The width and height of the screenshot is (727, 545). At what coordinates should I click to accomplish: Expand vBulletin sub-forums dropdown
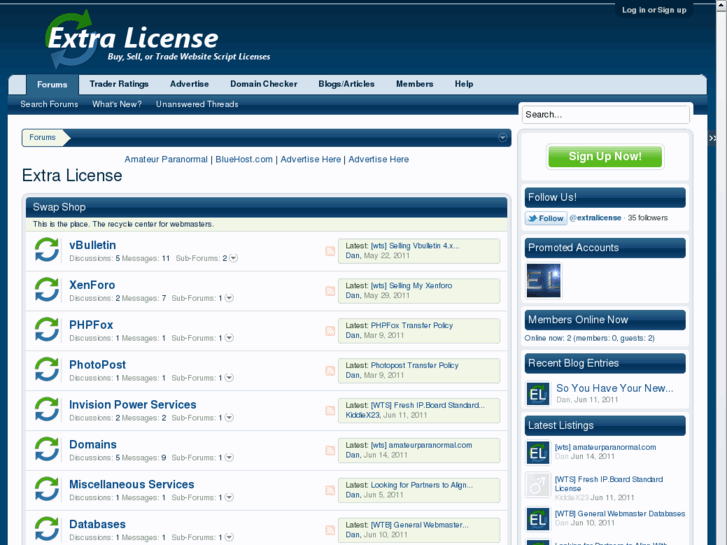234,258
